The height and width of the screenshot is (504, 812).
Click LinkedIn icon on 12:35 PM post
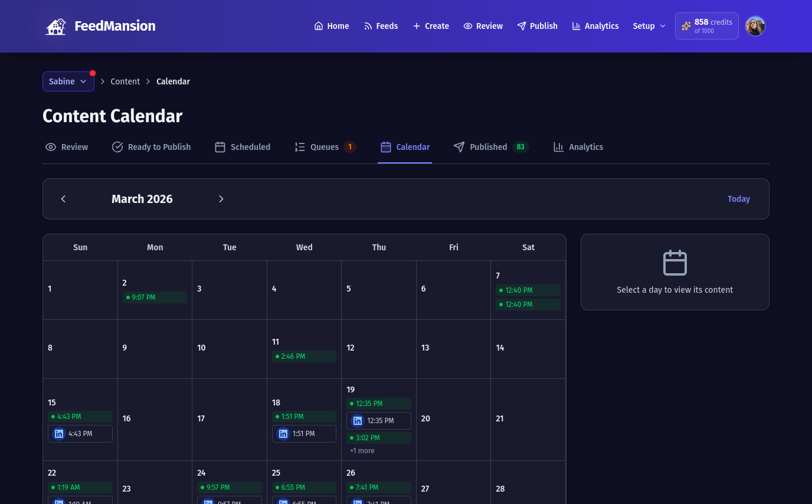coord(358,421)
